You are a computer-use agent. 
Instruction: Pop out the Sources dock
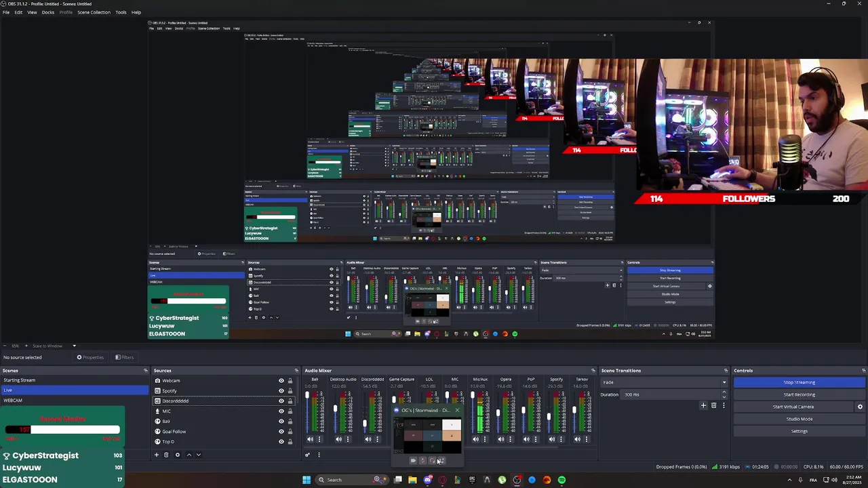click(x=296, y=371)
